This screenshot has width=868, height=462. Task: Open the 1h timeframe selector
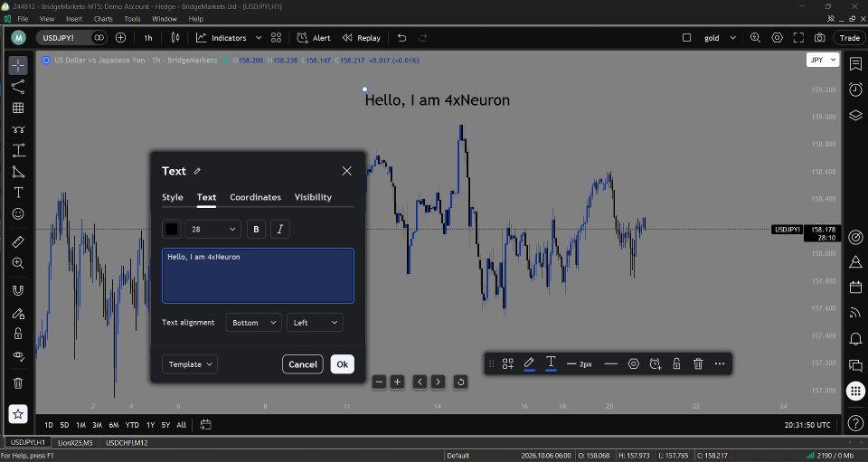(147, 38)
